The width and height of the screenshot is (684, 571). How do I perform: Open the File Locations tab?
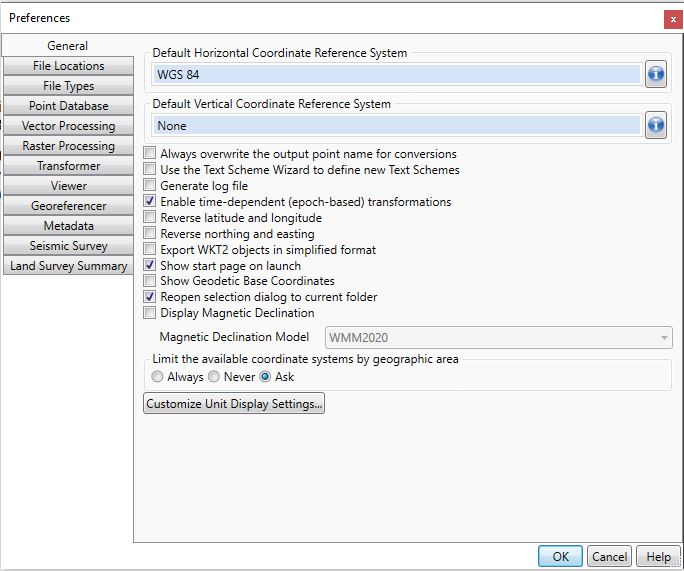point(68,66)
